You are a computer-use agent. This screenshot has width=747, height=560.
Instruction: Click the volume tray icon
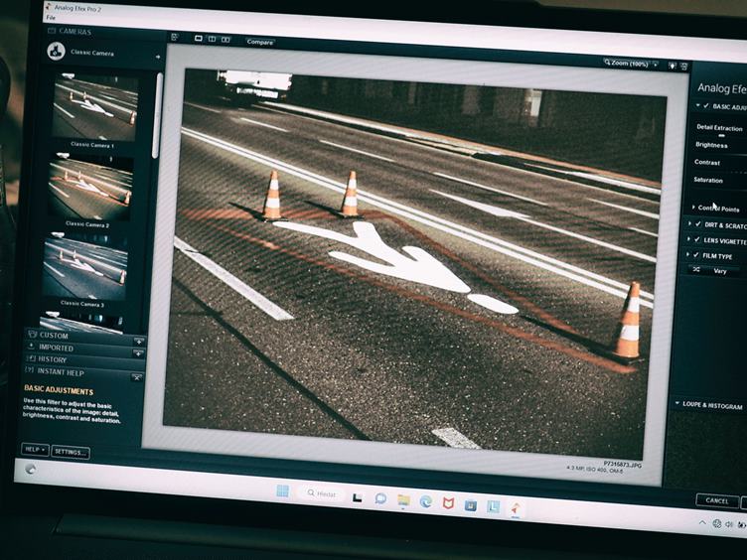click(729, 524)
